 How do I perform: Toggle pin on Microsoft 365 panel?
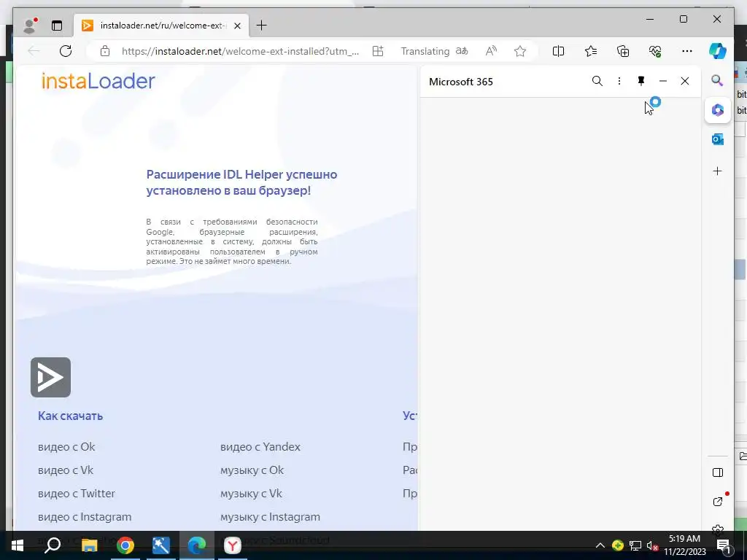point(641,81)
